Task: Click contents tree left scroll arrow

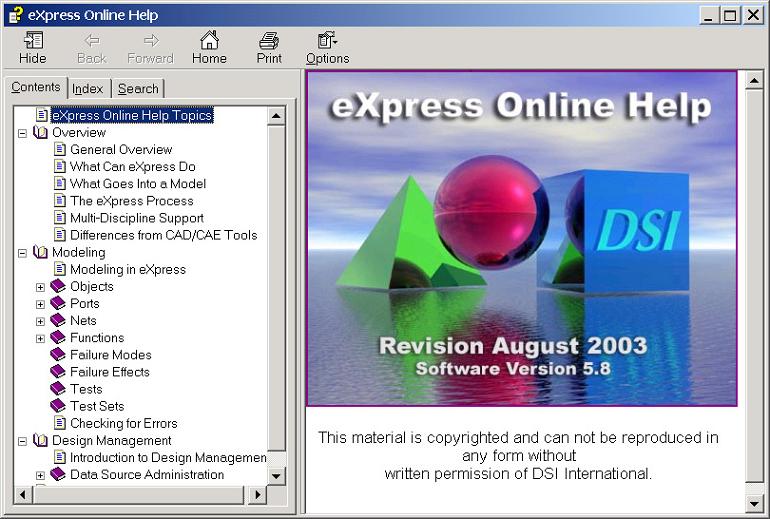Action: (x=23, y=494)
